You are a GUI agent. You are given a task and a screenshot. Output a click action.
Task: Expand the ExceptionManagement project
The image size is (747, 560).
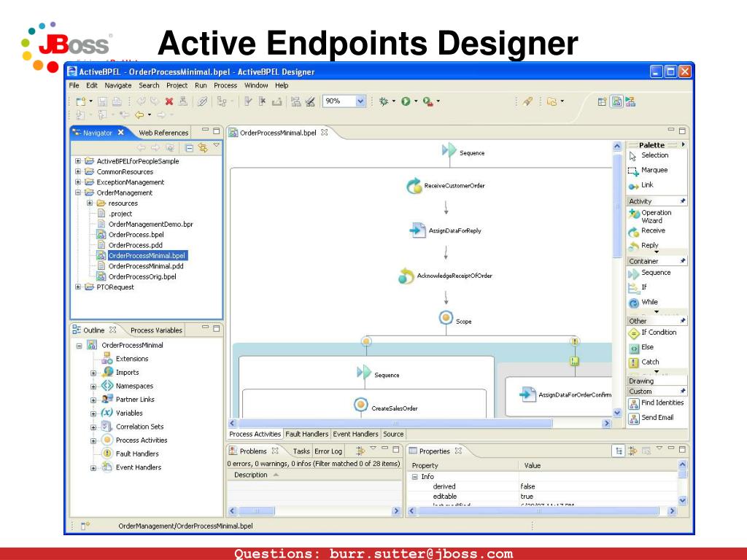[x=78, y=182]
